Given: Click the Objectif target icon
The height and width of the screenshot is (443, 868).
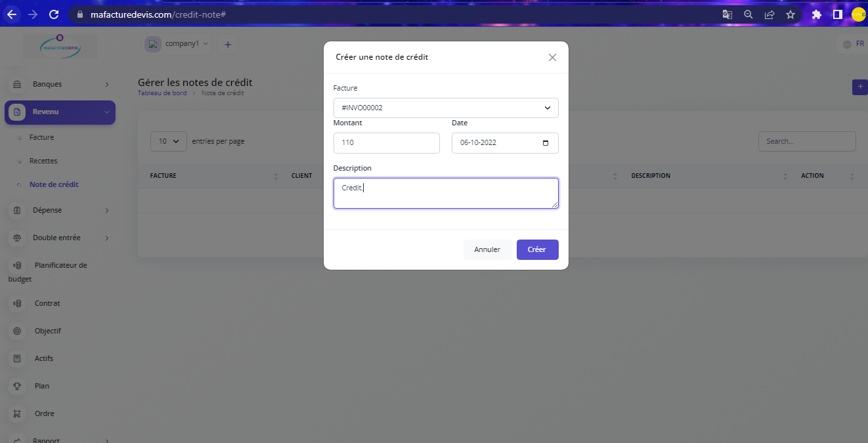Looking at the screenshot, I should (x=17, y=331).
